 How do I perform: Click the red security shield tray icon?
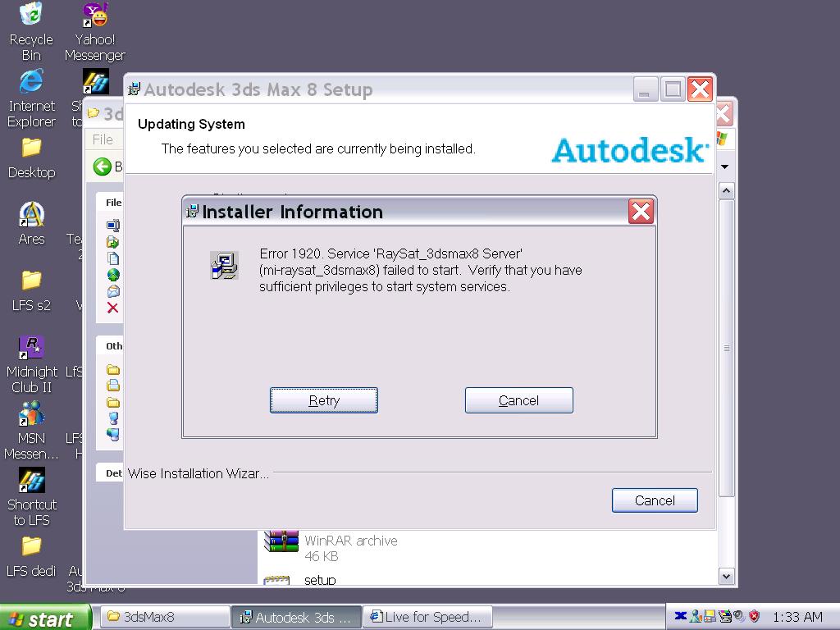tap(755, 616)
